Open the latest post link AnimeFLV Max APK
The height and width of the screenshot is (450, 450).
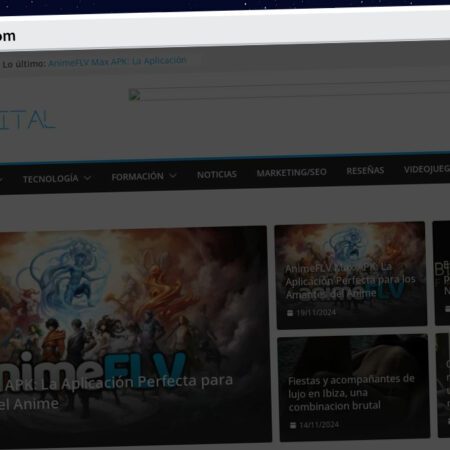(x=117, y=62)
